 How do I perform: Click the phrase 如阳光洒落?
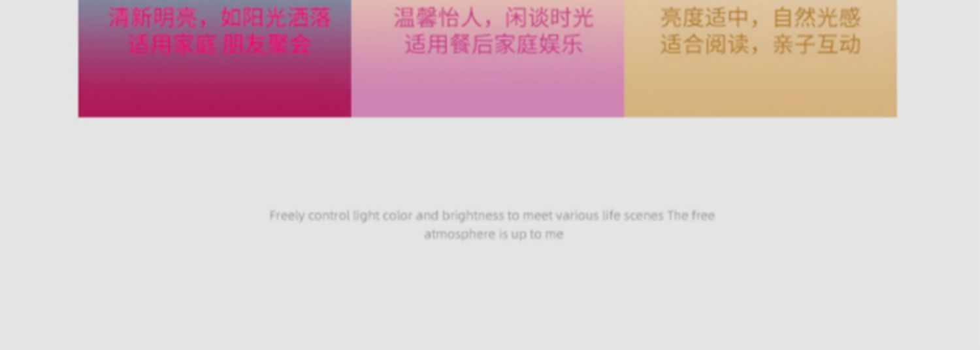point(276,18)
